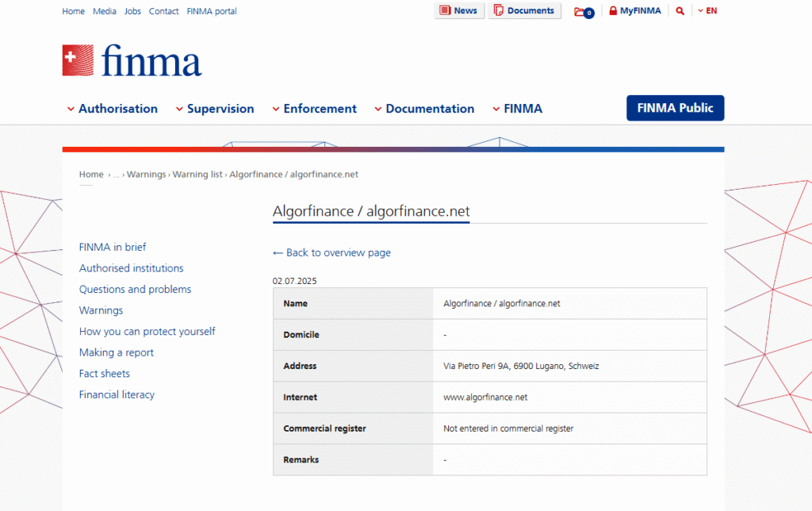
Task: Click the Lugano address value
Action: pyautogui.click(x=521, y=366)
